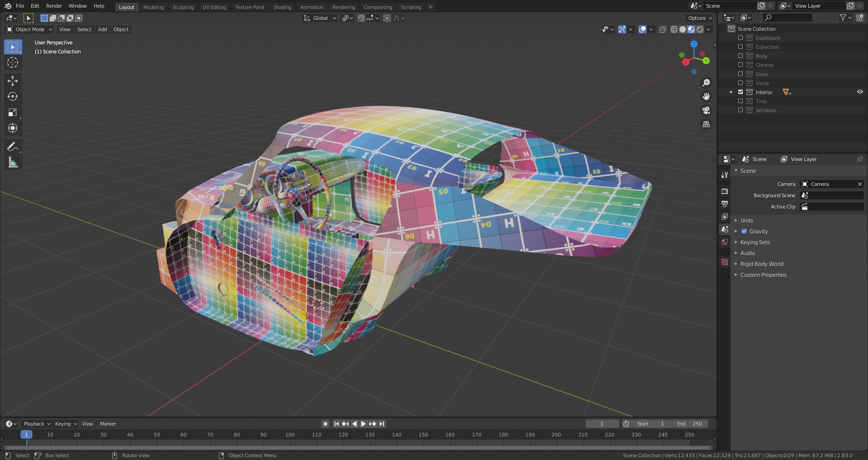Viewport: 868px width, 460px height.
Task: Activate the Annotate tool
Action: point(13,147)
